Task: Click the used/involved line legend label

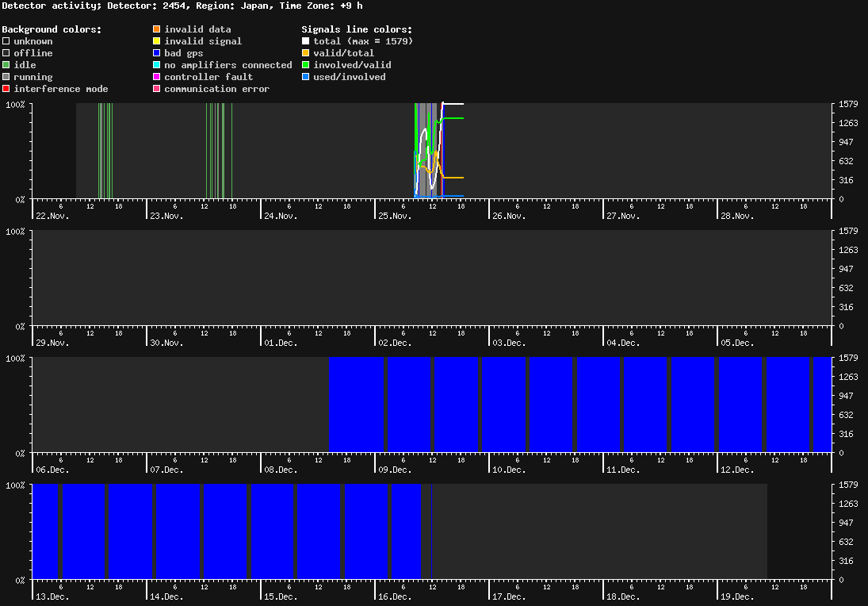Action: coord(349,77)
